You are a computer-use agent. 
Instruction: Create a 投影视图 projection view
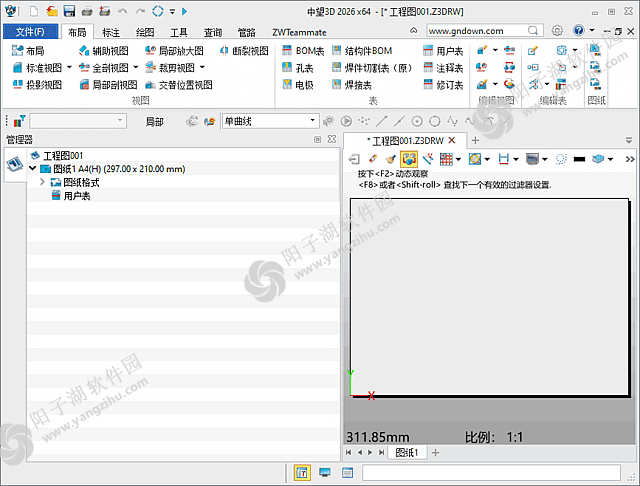click(37, 84)
